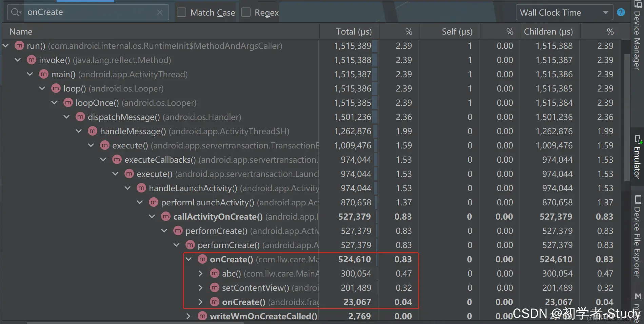The width and height of the screenshot is (644, 324).
Task: Select total value 870,658
Action: tap(356, 202)
